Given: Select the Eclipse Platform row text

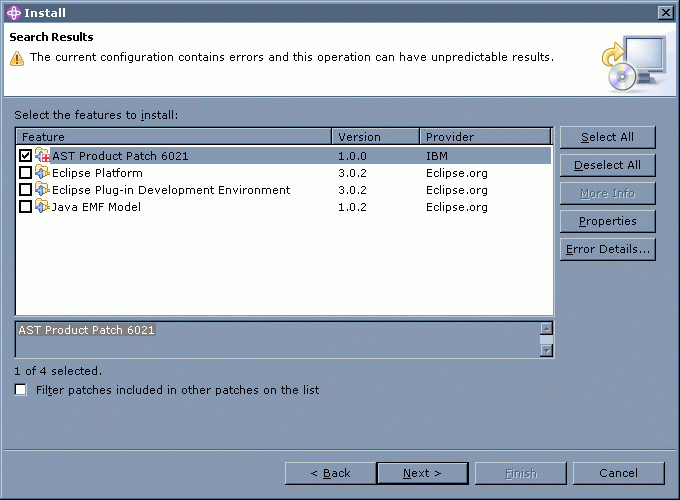Looking at the screenshot, I should (97, 173).
